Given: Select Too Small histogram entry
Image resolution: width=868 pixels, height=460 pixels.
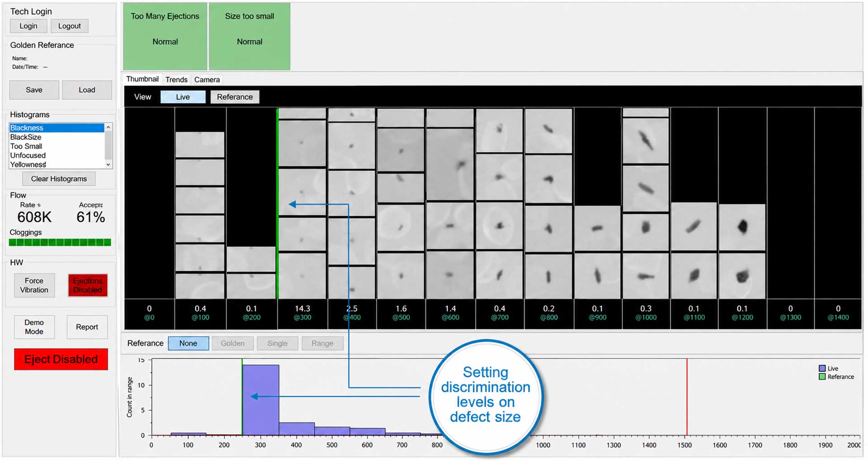Looking at the screenshot, I should coord(57,146).
